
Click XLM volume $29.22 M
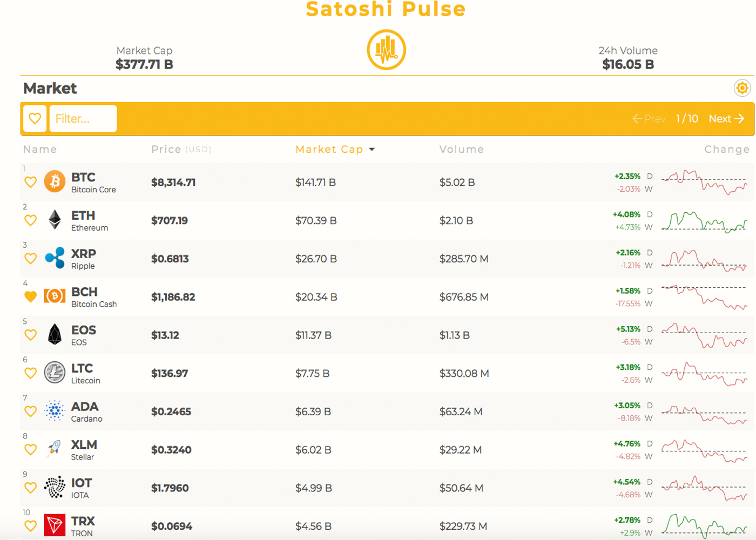[x=460, y=450]
